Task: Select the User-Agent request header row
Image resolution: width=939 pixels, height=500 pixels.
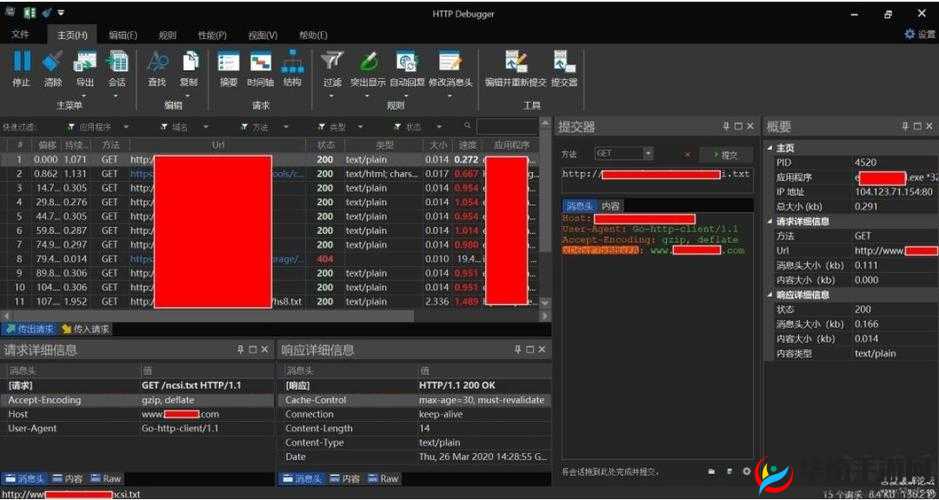Action: (x=137, y=428)
